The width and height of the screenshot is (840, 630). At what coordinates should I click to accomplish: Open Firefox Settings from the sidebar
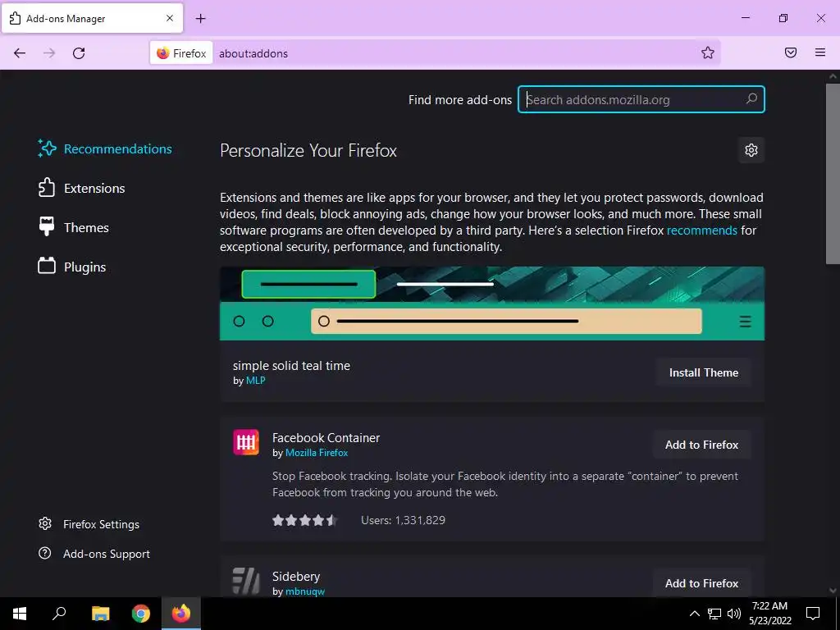[89, 524]
